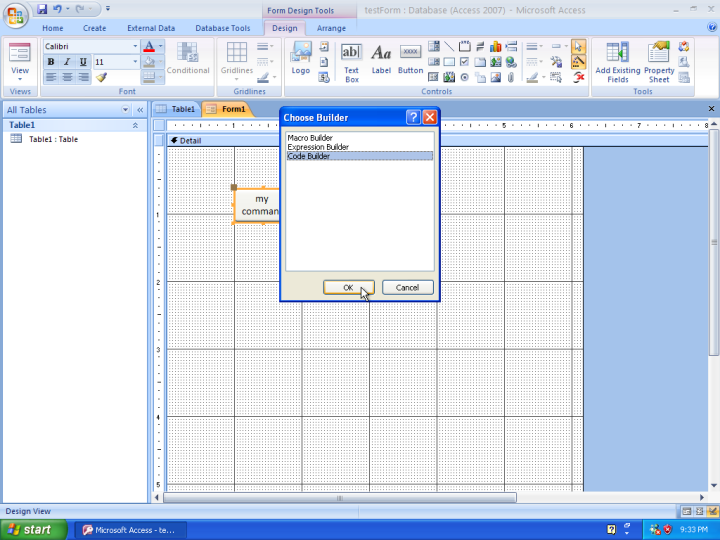Toggle Underline formatting
Viewport: 720px width, 540px height.
83,62
